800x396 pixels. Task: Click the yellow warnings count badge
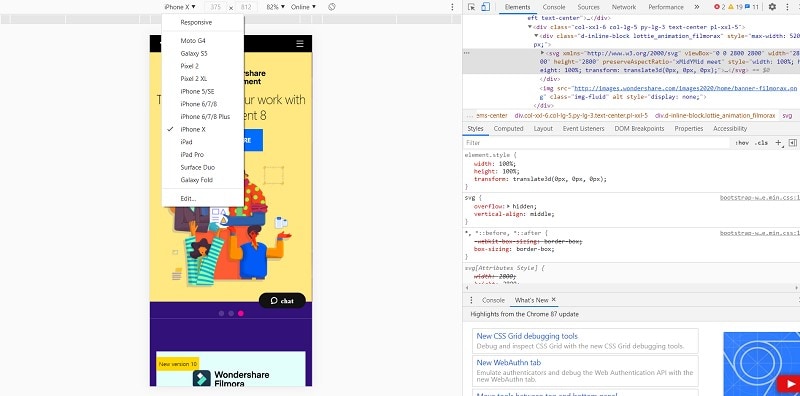(x=735, y=7)
